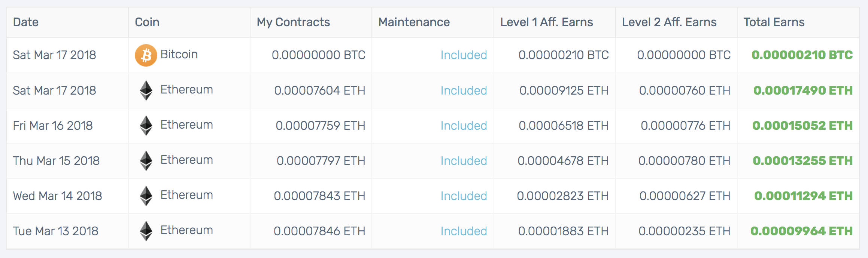Image resolution: width=868 pixels, height=258 pixels.
Task: Open Included link for Tue Mar 13
Action: coord(464,231)
